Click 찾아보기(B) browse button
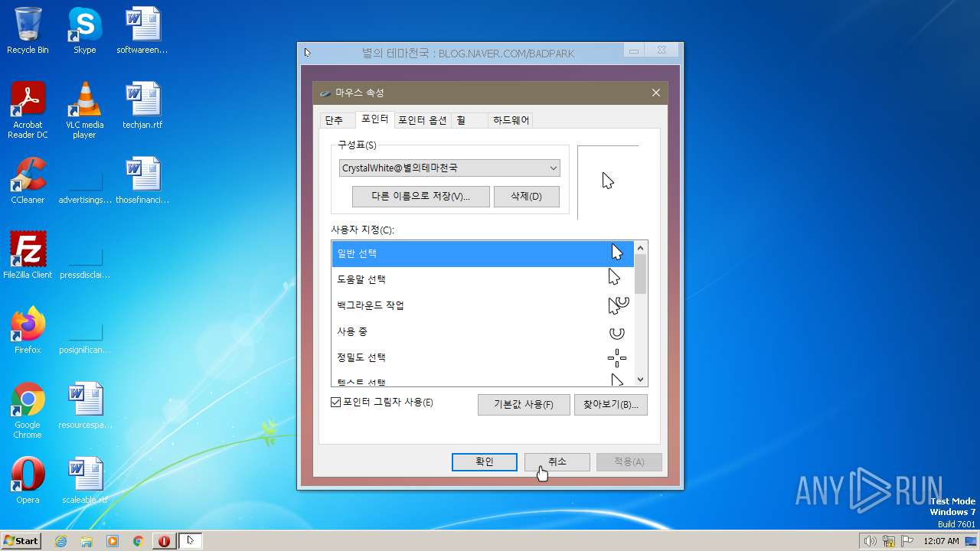 [x=611, y=405]
